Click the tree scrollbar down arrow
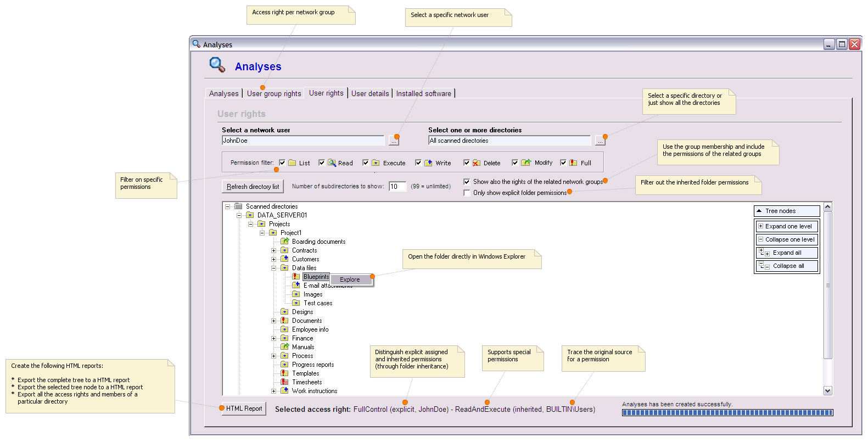 click(x=828, y=390)
